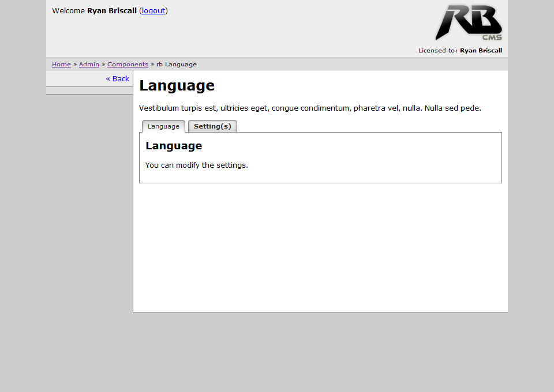Click the RB CMS logo

click(468, 23)
